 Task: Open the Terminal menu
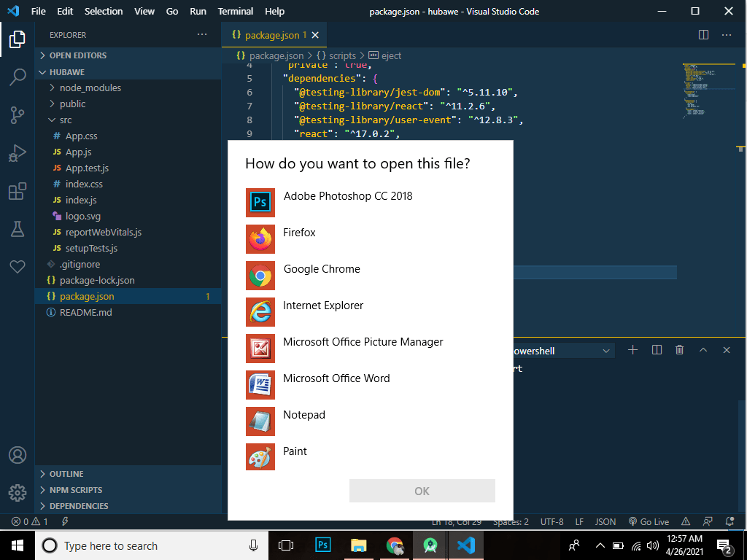236,11
